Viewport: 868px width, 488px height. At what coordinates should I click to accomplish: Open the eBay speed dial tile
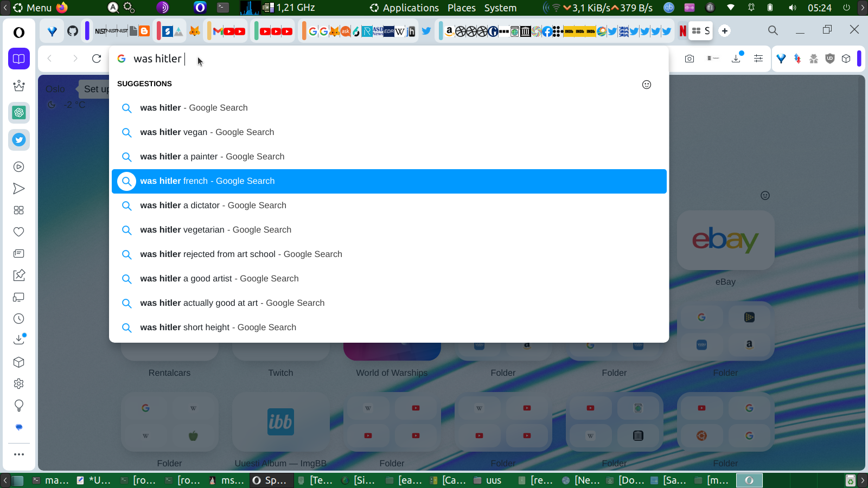point(725,240)
